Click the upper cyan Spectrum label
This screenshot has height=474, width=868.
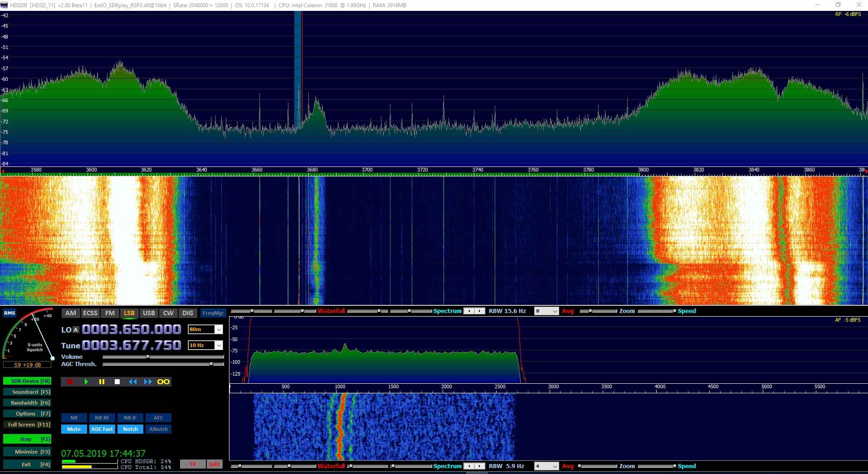(447, 311)
